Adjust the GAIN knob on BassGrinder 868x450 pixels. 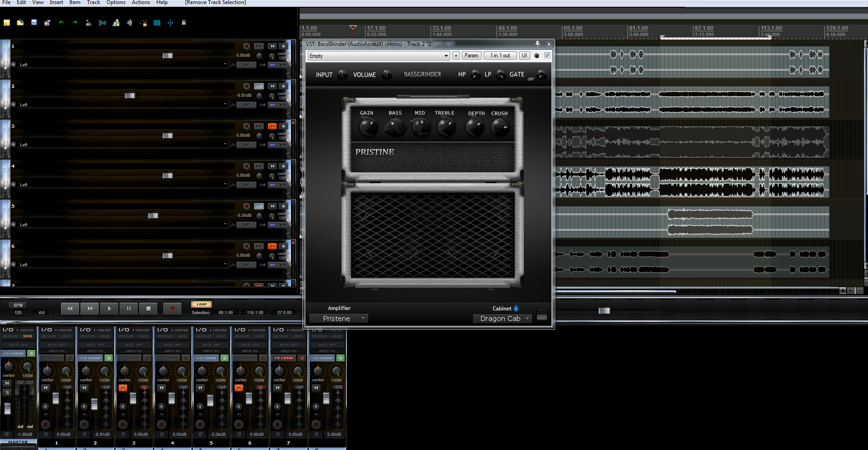(x=368, y=127)
